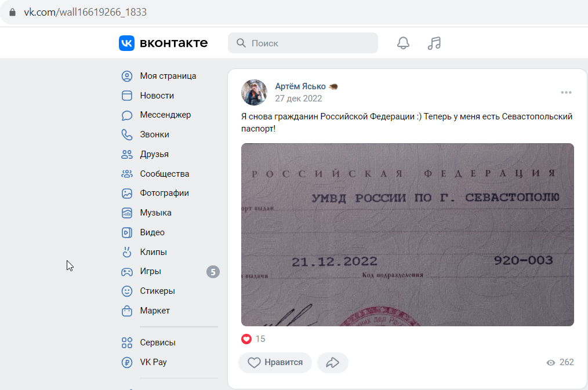Image resolution: width=588 pixels, height=390 pixels.
Task: Open the passport photo attachment
Action: (x=408, y=235)
